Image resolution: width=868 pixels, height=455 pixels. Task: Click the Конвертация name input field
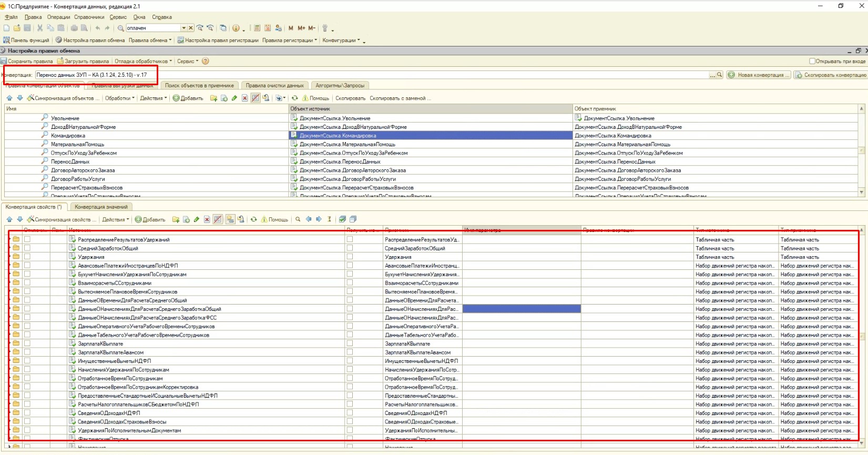point(372,75)
